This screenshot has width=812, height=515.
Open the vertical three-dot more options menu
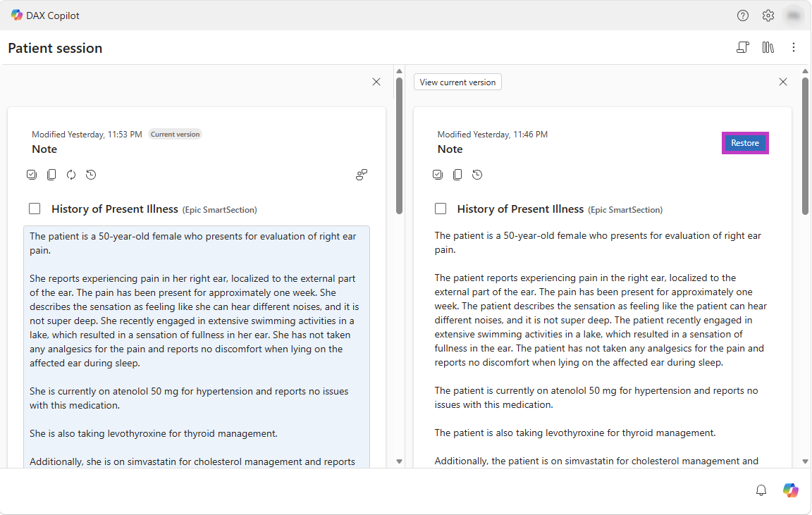(x=794, y=48)
